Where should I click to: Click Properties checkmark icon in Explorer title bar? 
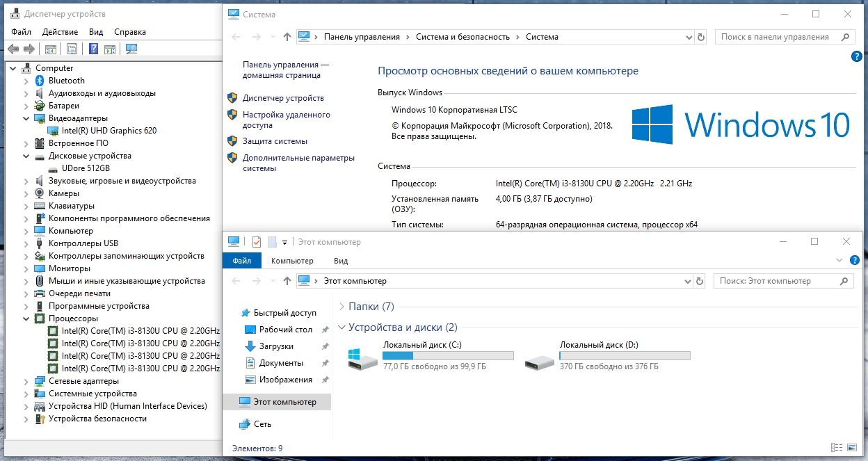[x=256, y=242]
